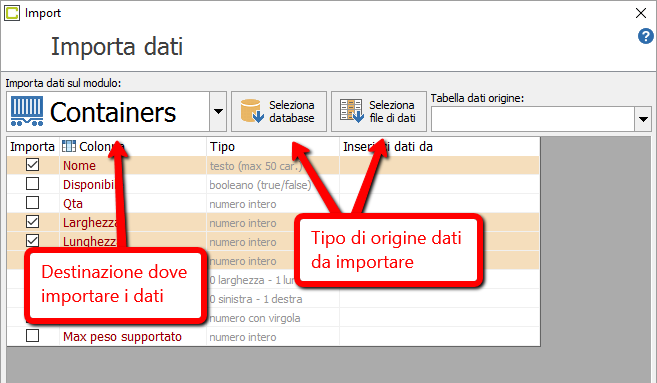Screen dimensions: 657x383
Task: Click the 'numero con virgola' type cell
Action: [x=273, y=318]
